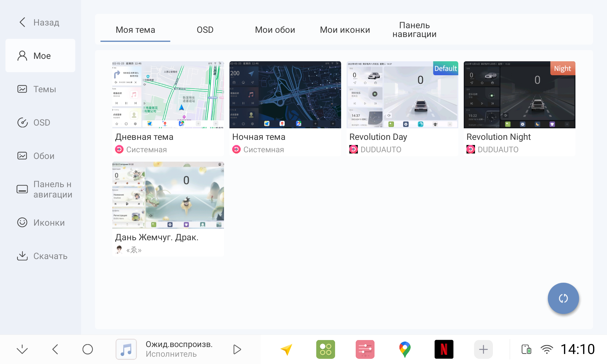Viewport: 607px width, 364px height.
Task: Open the pink equalizer settings app
Action: pos(365,349)
